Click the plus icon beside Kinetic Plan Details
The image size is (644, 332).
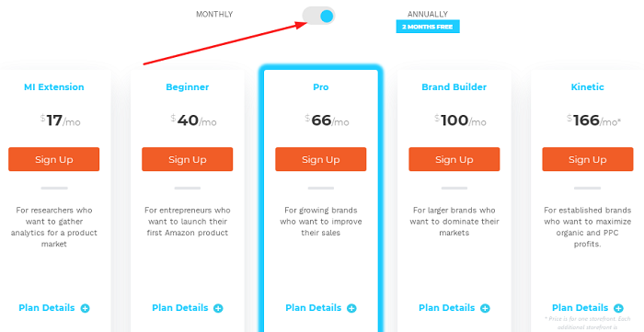[x=618, y=308]
